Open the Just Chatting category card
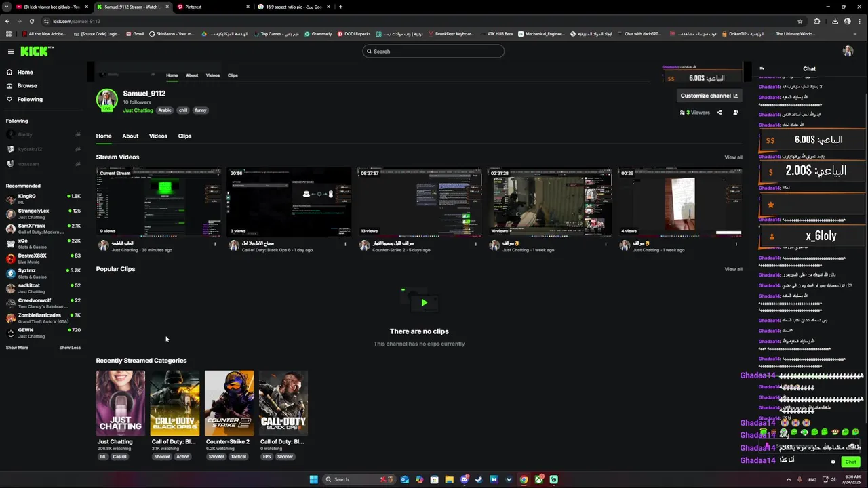Image resolution: width=868 pixels, height=488 pixels. pos(121,403)
